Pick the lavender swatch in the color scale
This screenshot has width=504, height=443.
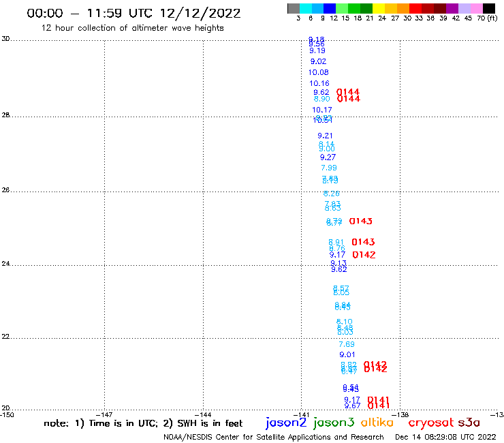[464, 8]
